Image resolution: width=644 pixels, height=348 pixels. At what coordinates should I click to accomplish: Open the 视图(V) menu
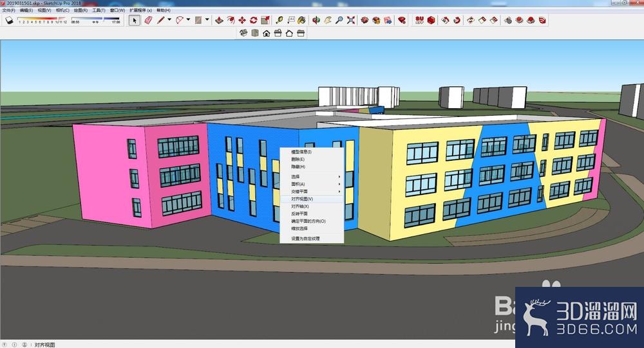[x=44, y=10]
